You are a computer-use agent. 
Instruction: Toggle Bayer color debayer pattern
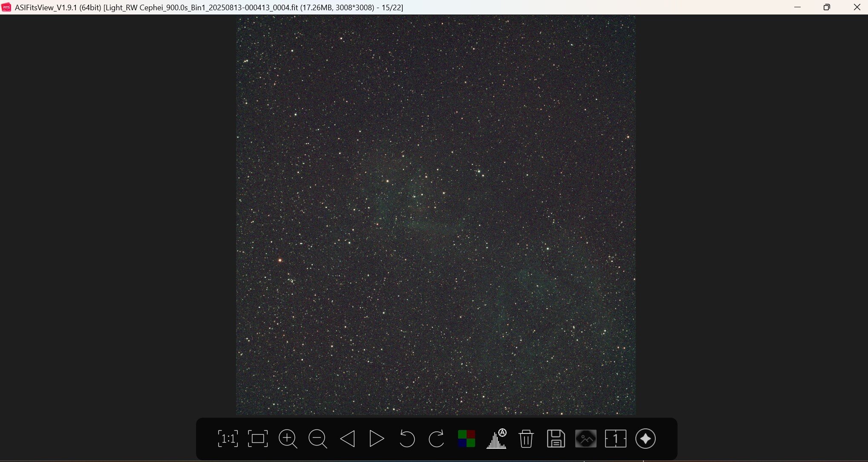pyautogui.click(x=466, y=439)
